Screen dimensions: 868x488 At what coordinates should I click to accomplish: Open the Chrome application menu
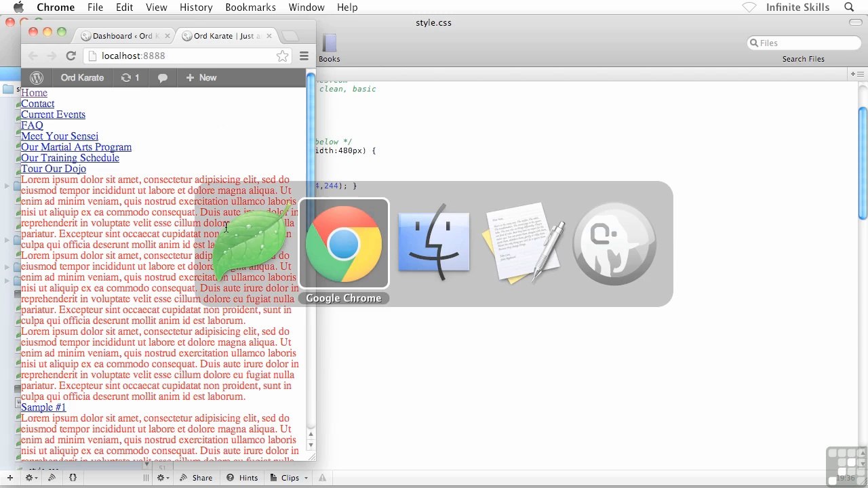click(x=56, y=7)
